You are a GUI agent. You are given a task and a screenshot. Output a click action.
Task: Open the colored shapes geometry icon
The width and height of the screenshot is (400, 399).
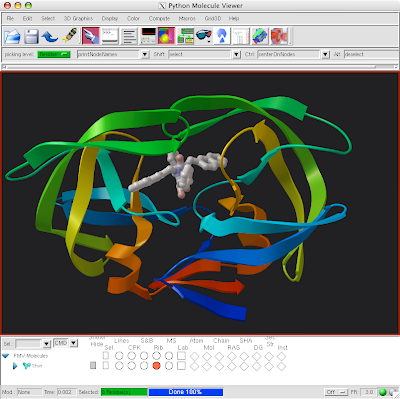[x=166, y=36]
